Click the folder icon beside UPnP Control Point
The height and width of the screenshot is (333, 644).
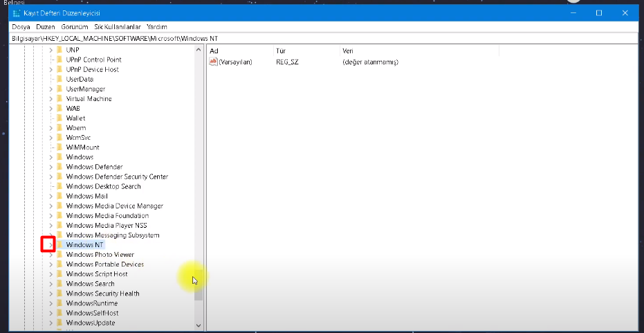pos(59,60)
